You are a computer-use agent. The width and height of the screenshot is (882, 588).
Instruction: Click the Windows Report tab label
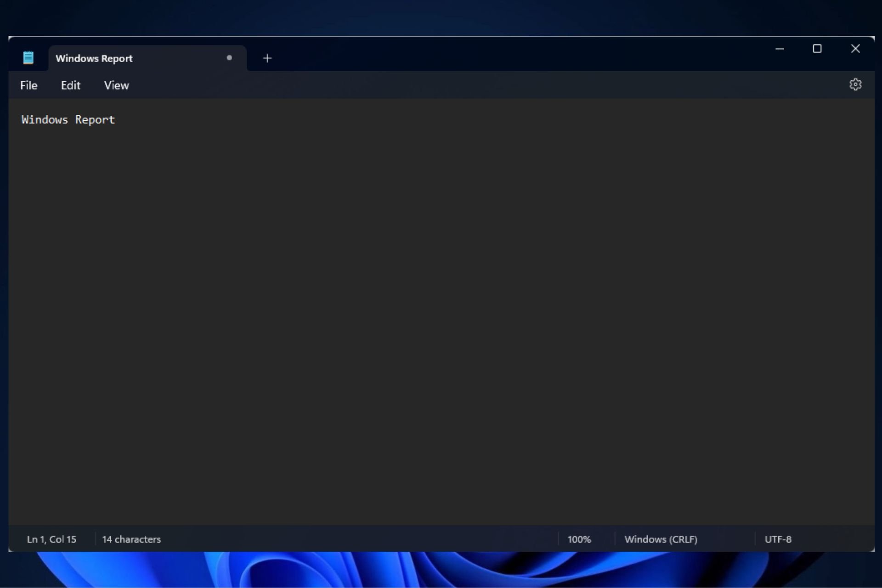click(94, 58)
